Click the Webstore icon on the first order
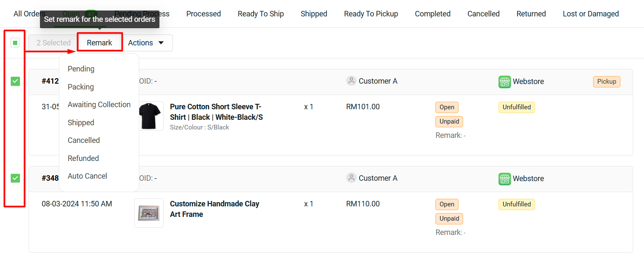Screen dimensions: 644x261 click(x=505, y=82)
